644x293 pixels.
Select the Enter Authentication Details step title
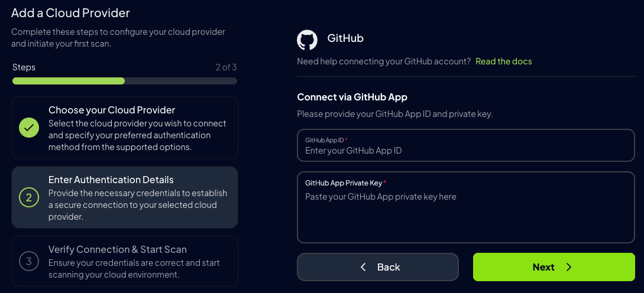(x=111, y=180)
